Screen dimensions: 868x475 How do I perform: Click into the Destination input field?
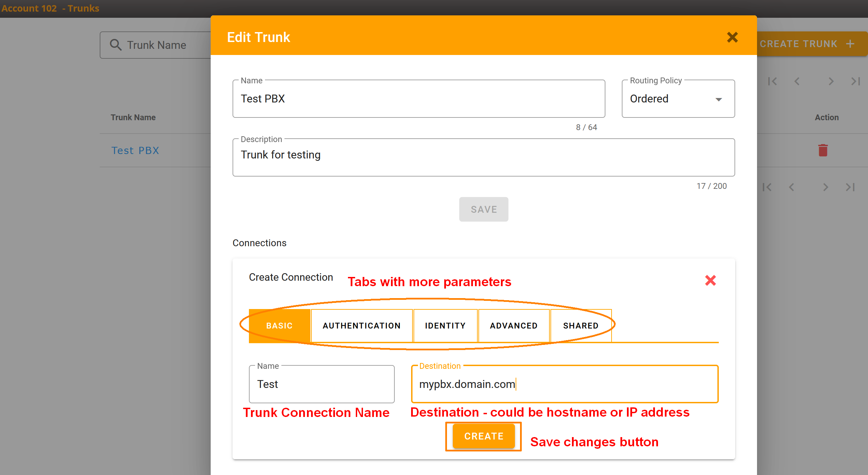(565, 384)
